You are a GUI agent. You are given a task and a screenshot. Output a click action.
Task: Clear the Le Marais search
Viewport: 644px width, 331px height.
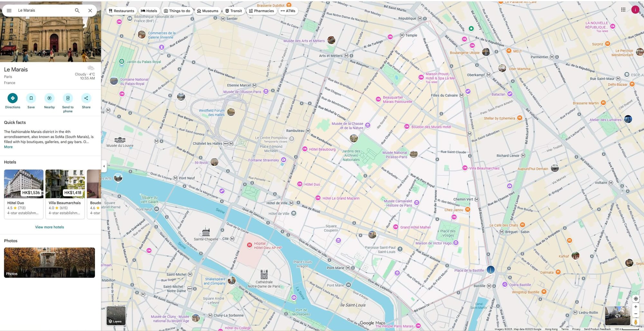point(90,11)
